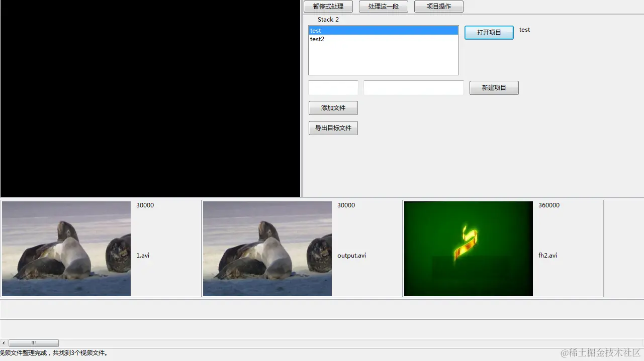Select the fh2.avi green video thumbnail
The image size is (644, 361).
(x=469, y=249)
